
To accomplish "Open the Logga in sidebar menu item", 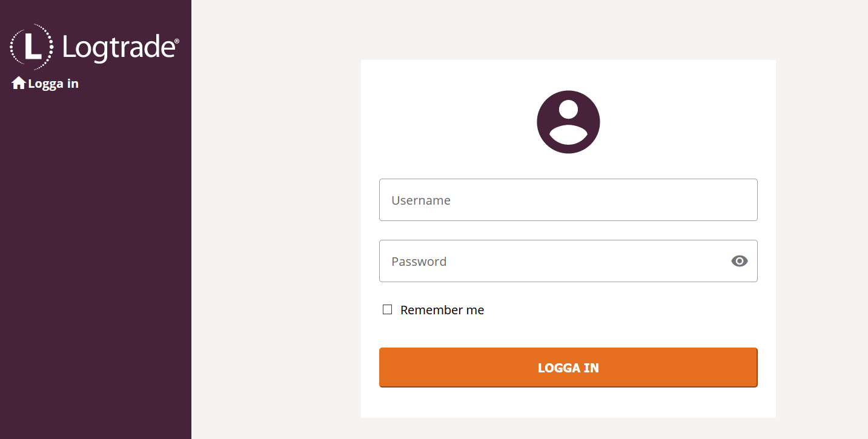I will pyautogui.click(x=53, y=84).
